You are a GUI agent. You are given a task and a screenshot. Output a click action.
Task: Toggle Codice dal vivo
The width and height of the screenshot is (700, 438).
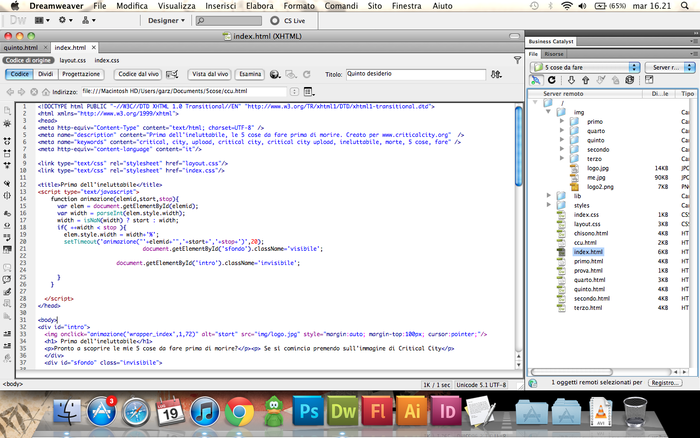coord(138,74)
